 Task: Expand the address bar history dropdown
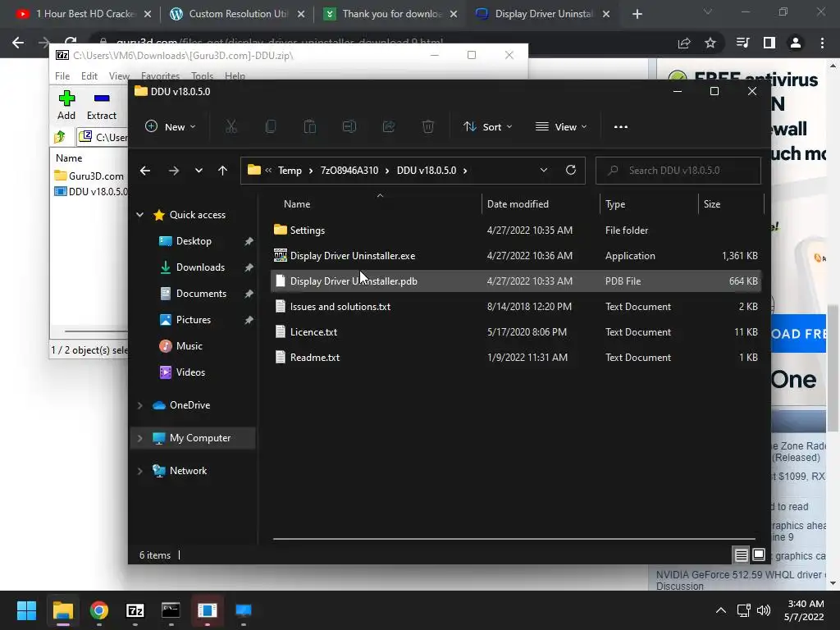[544, 170]
